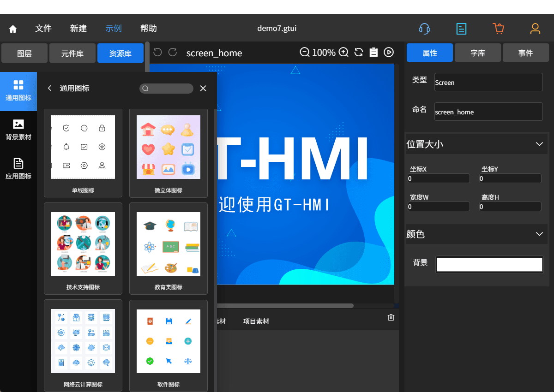
Task: Click the clipboard paste icon
Action: click(x=374, y=52)
